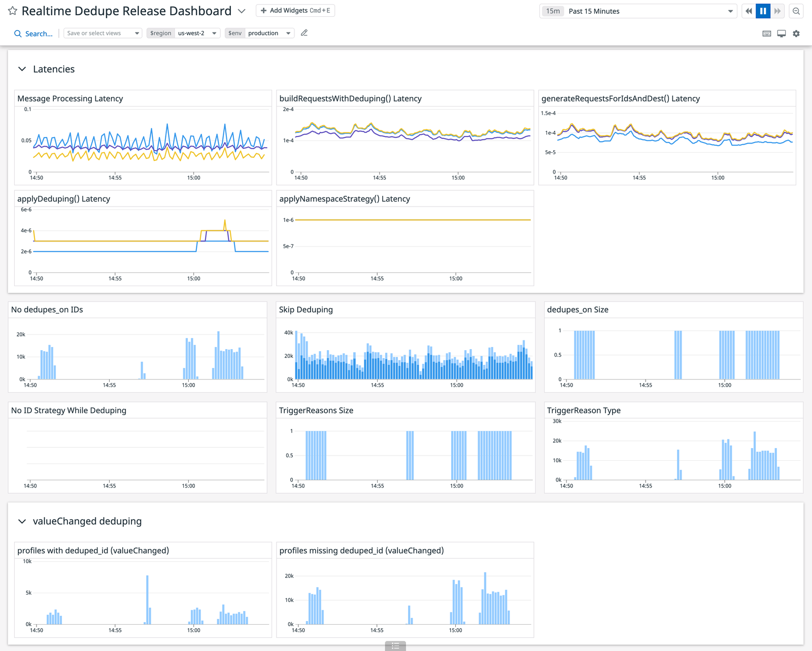Viewport: 812px width, 651px height.
Task: Open the $env production variable dropdown
Action: pyautogui.click(x=259, y=33)
